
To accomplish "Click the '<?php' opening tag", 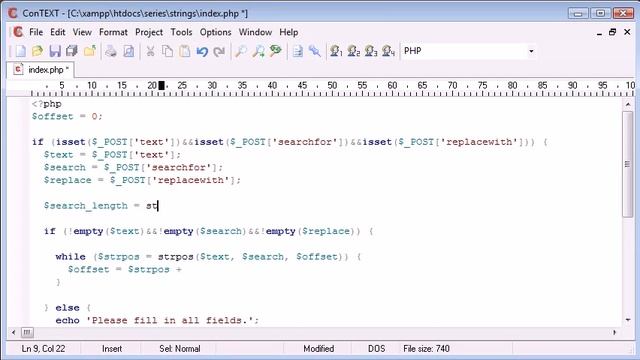I will (x=47, y=104).
